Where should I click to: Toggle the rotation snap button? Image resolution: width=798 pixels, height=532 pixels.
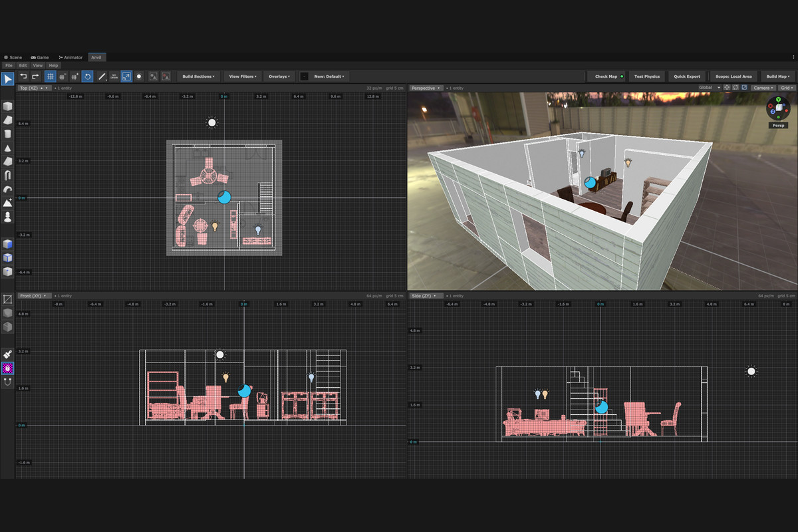(x=88, y=76)
